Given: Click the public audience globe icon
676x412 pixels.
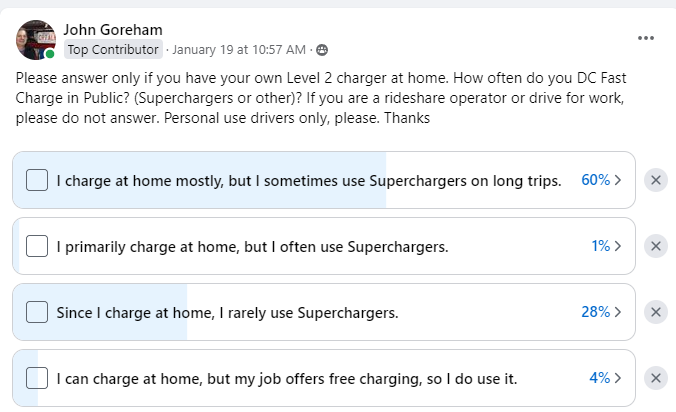Looking at the screenshot, I should 322,49.
